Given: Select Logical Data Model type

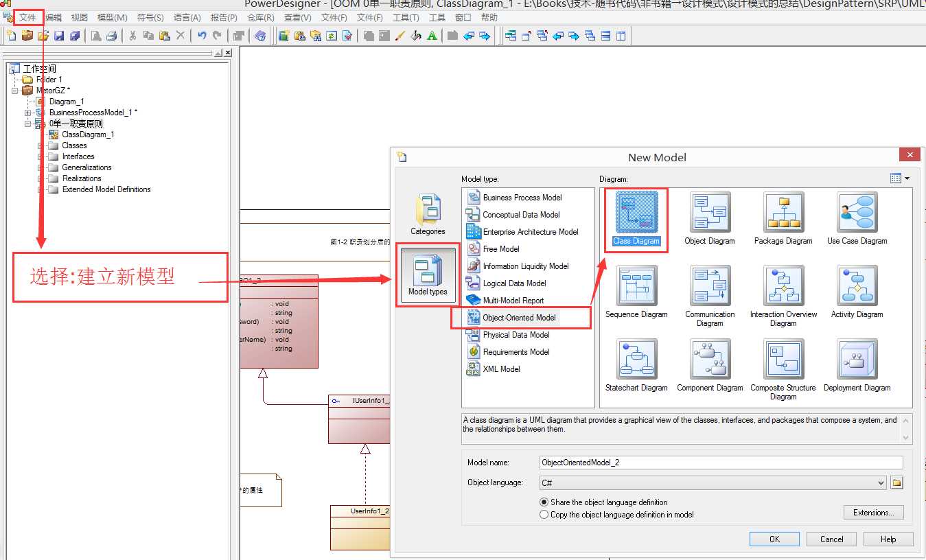Looking at the screenshot, I should pos(507,283).
